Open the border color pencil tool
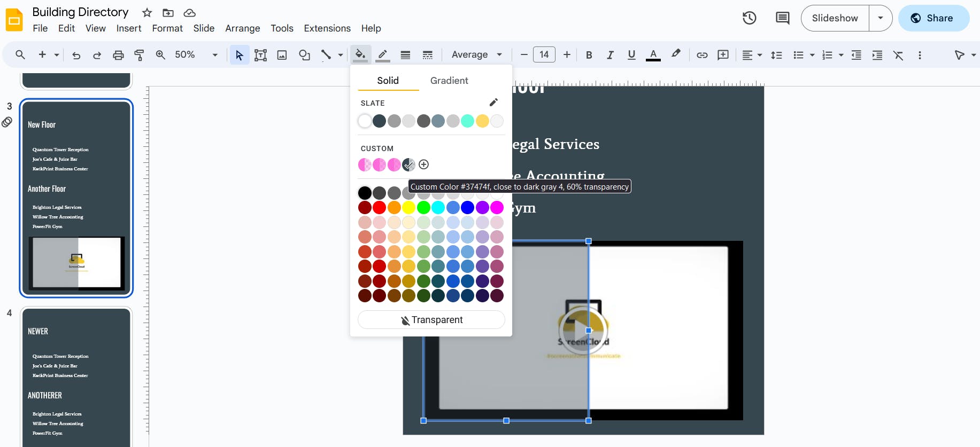980x447 pixels. click(383, 54)
